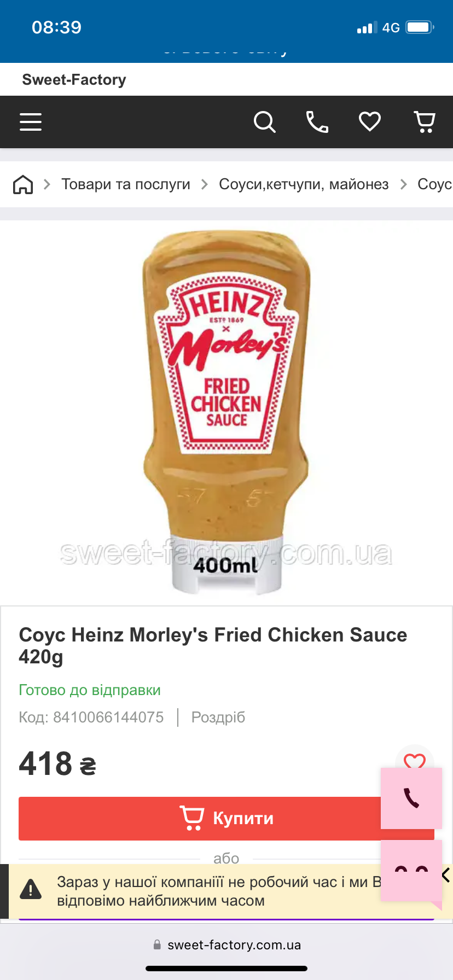Click the chevron after Товари та послуги

coord(205,184)
